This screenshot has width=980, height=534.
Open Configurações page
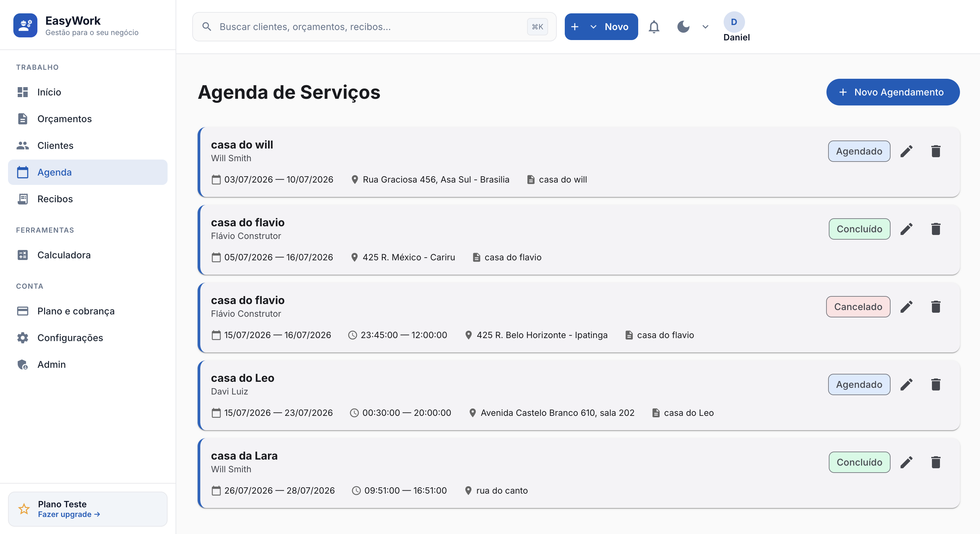[87, 338]
